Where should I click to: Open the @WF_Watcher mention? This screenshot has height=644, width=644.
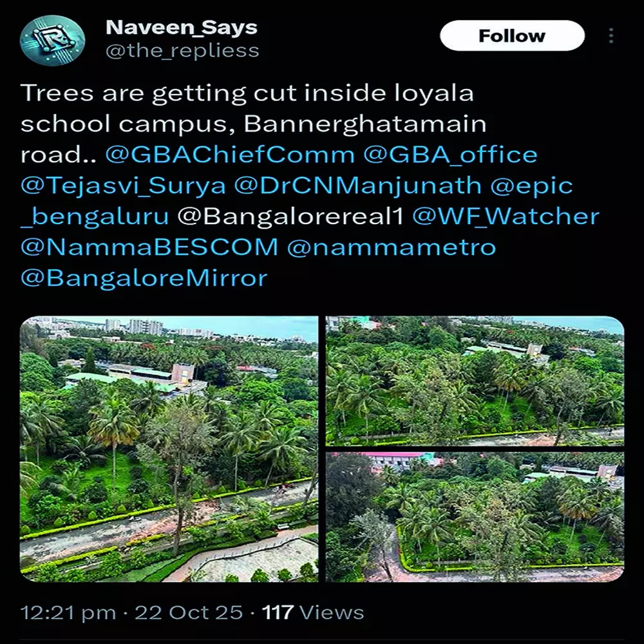tap(506, 216)
